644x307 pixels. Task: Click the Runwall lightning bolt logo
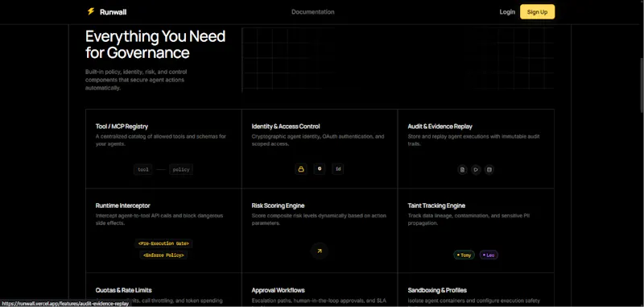click(91, 11)
